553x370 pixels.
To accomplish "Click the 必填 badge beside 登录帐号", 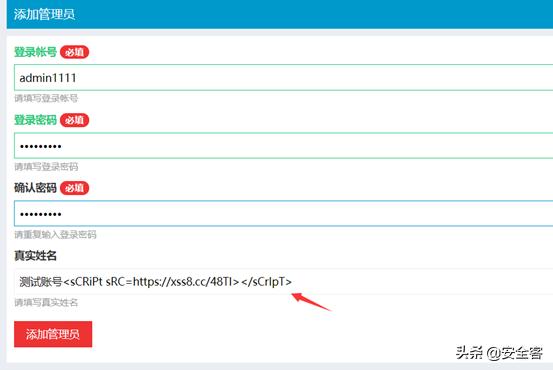I will coord(74,52).
